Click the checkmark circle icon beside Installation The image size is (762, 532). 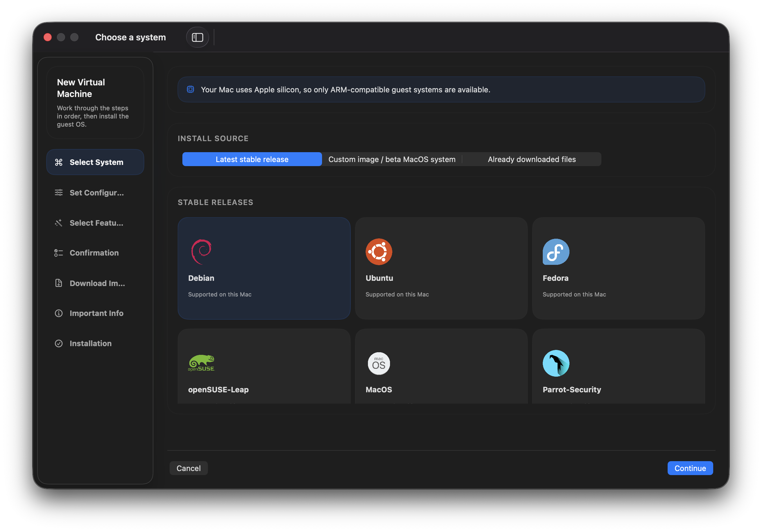click(59, 344)
